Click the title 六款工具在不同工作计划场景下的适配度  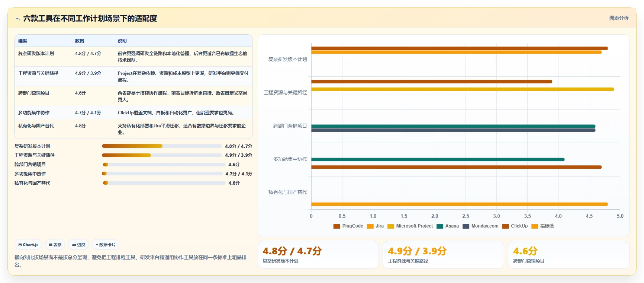click(90, 19)
